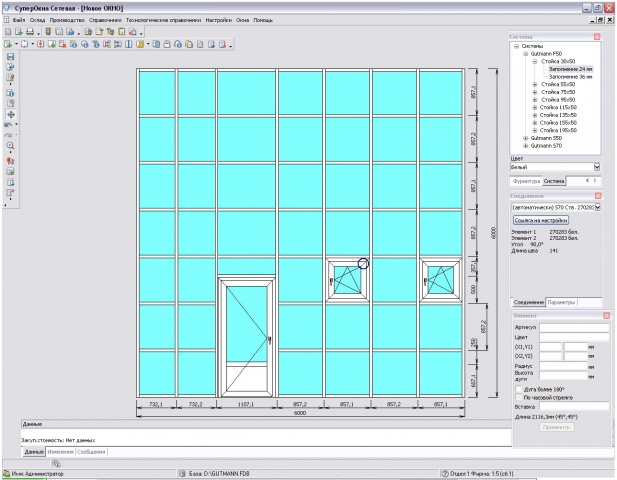Screen dimensions: 617x480
Task: Click the padlock icon in the second toolbar
Action: click(167, 44)
